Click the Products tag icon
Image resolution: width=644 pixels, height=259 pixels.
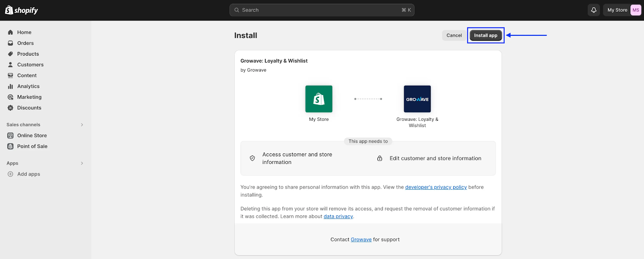(x=10, y=54)
